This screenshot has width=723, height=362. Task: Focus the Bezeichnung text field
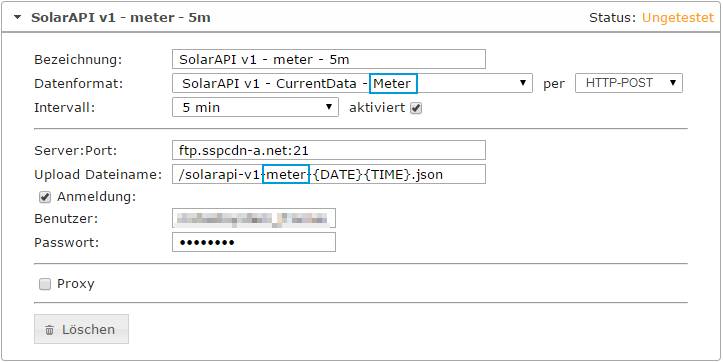[329, 59]
